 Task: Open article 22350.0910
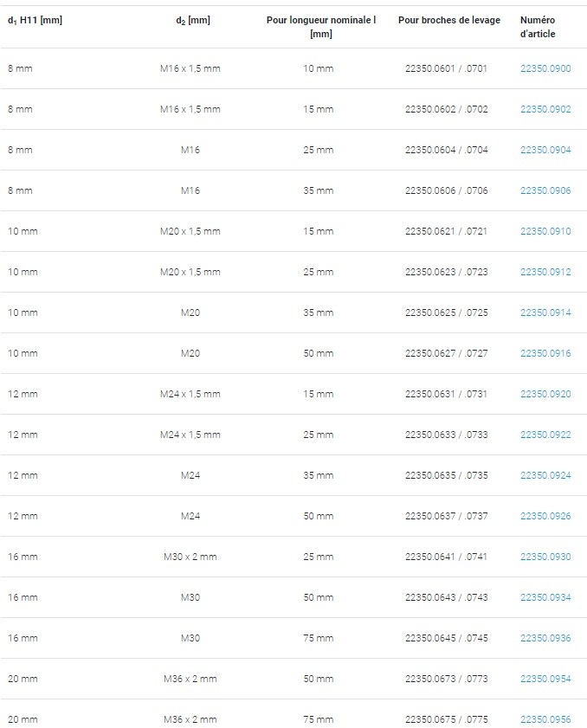(x=545, y=231)
